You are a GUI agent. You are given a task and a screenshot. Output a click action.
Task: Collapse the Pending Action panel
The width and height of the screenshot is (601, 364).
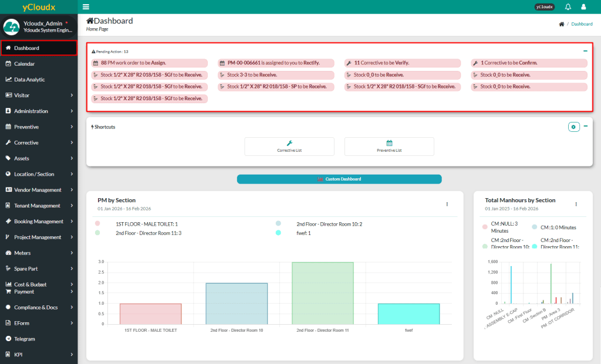click(x=585, y=51)
